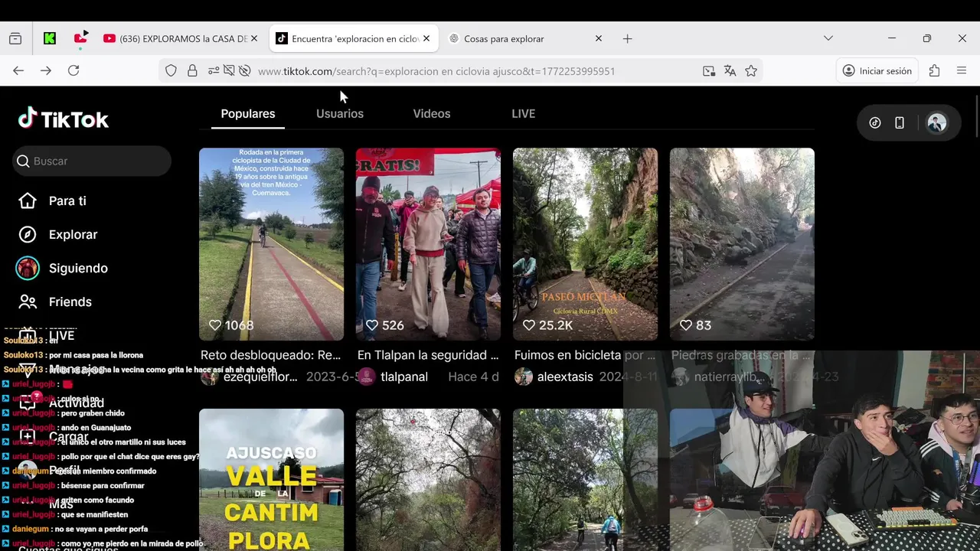Viewport: 980px width, 551px height.
Task: Select the Populares results tab
Action: (x=248, y=113)
